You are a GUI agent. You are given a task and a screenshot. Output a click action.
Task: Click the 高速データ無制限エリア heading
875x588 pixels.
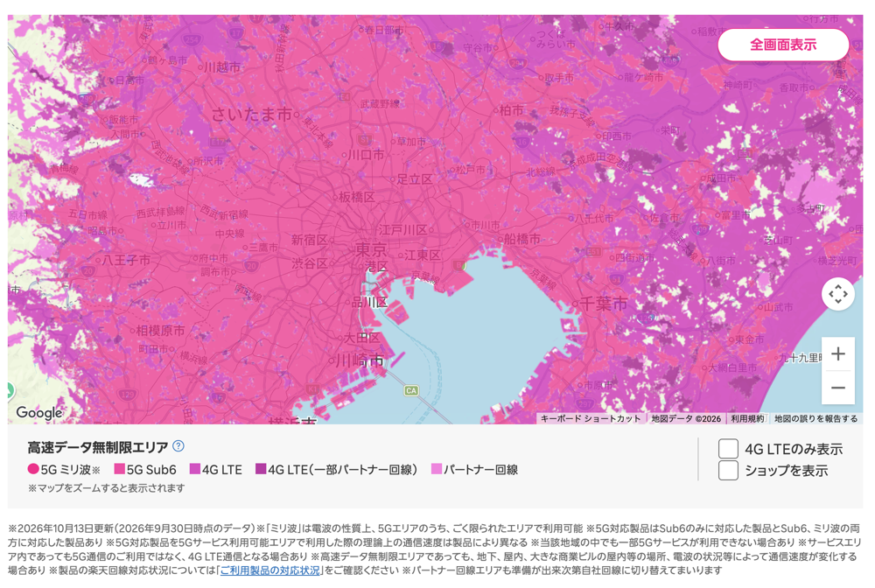point(98,447)
